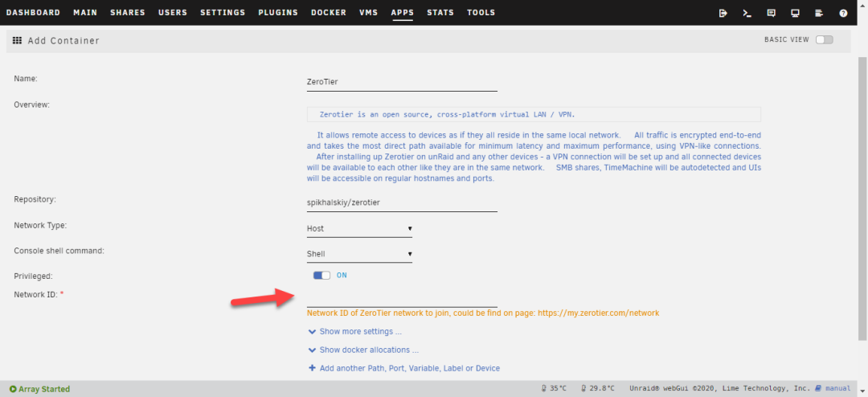Viewport: 868px width, 397px height.
Task: Open the Stats tab
Action: coord(440,13)
